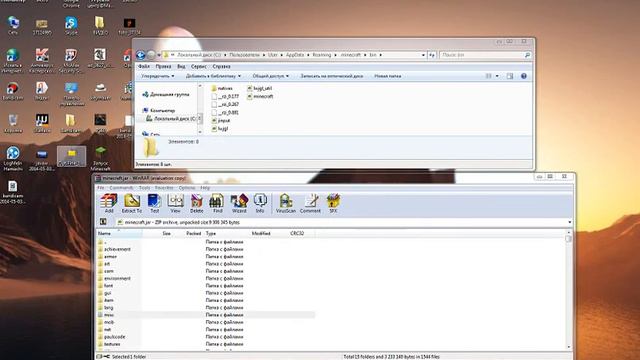Click the Comment icon in WinRAR toolbar
Image resolution: width=640 pixels, height=360 pixels.
pos(310,203)
